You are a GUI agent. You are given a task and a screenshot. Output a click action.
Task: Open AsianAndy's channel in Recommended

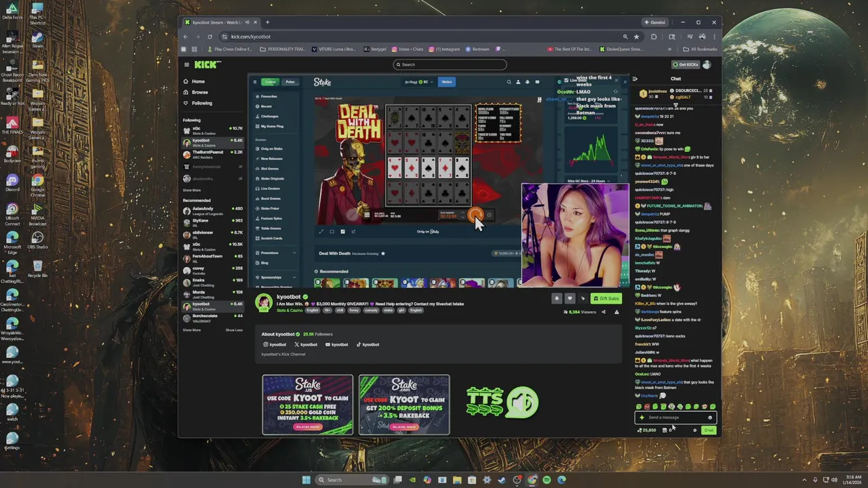(x=212, y=210)
